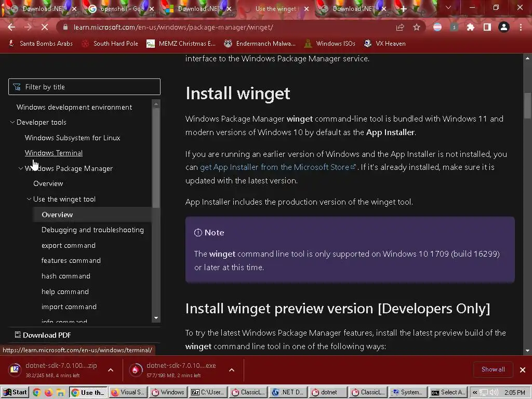Screen dimensions: 532x399
Task: Toggle the browser side panel
Action: (487, 27)
